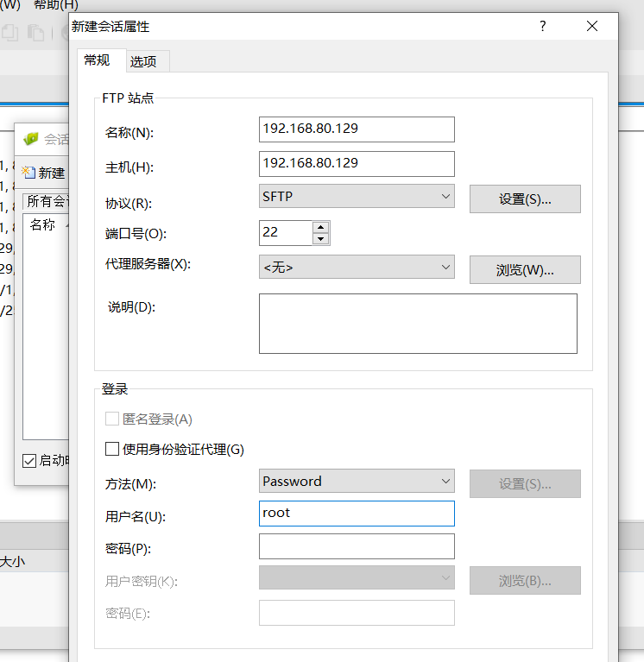Click the green session window icon
The width and height of the screenshot is (644, 662).
coord(31,138)
